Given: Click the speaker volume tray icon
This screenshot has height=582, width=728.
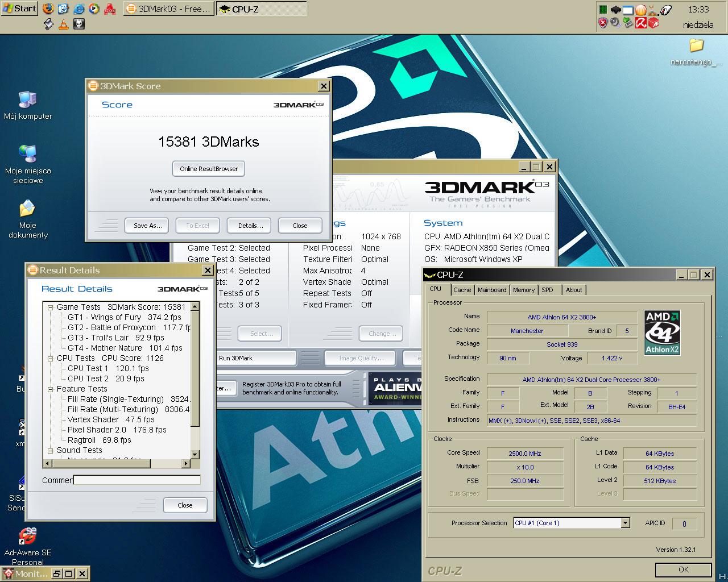Looking at the screenshot, I should click(x=615, y=23).
